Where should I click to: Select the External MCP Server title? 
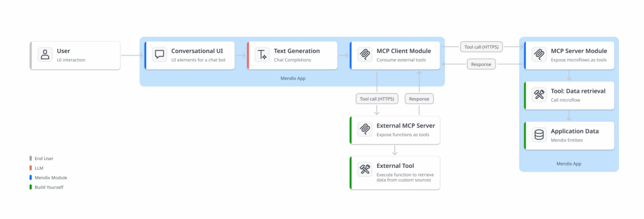click(x=405, y=126)
